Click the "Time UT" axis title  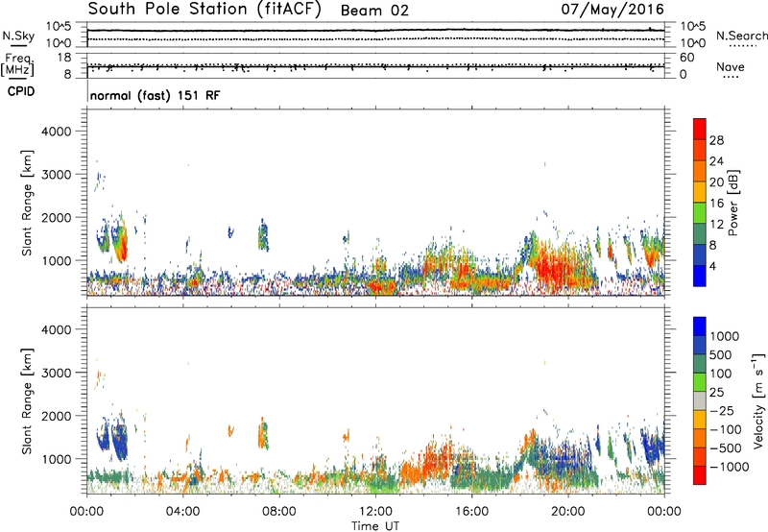(375, 526)
